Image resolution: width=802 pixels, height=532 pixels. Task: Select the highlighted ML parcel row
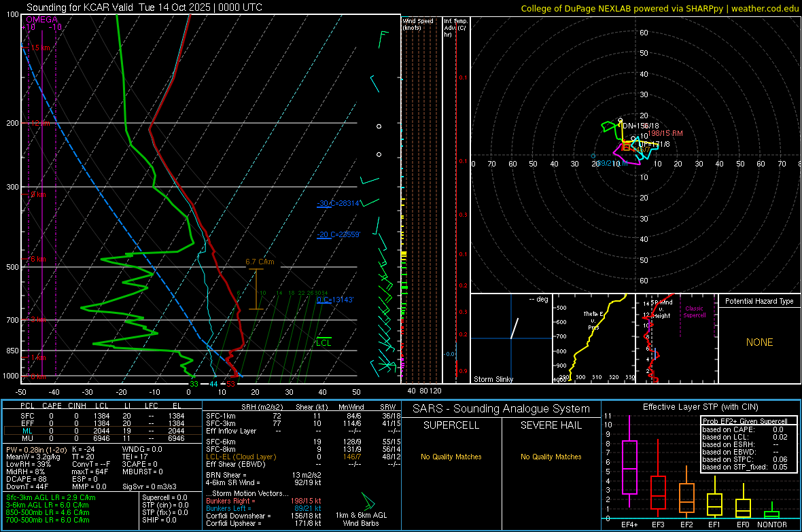click(103, 431)
